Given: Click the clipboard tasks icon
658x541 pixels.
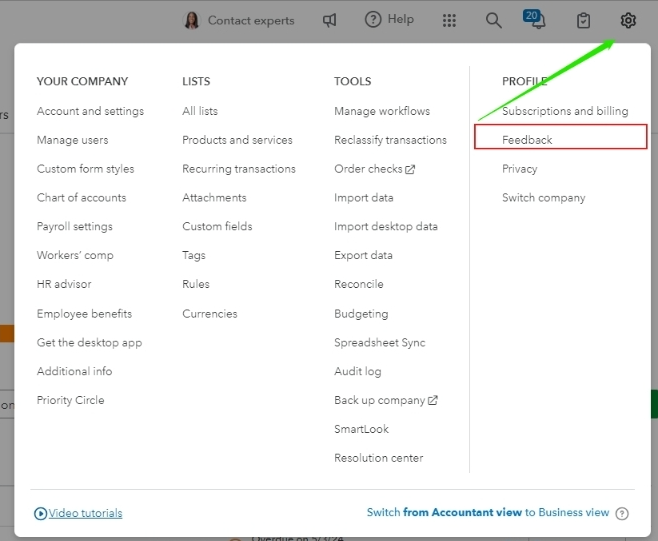Looking at the screenshot, I should click(585, 20).
